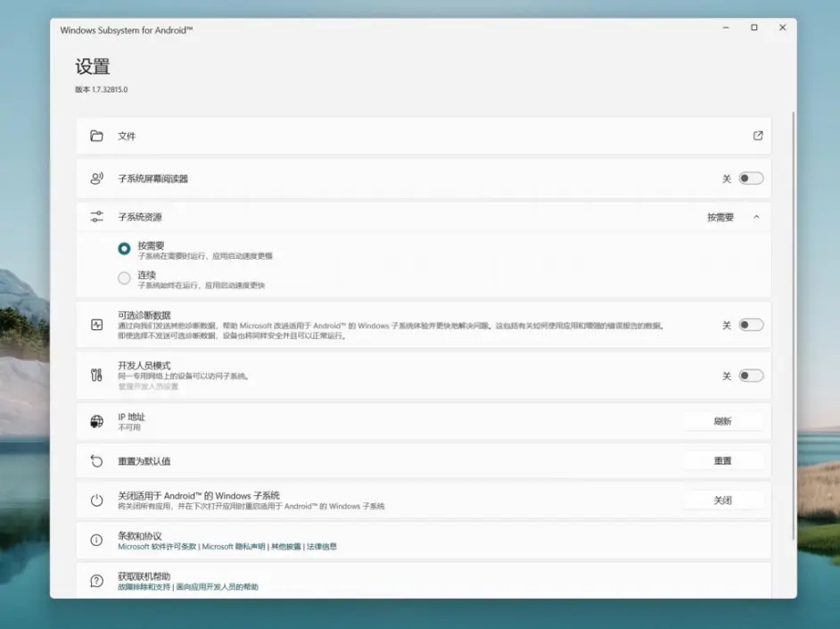Click the diagnostics icon beside 可选诊断数据
The image size is (840, 629).
(98, 325)
